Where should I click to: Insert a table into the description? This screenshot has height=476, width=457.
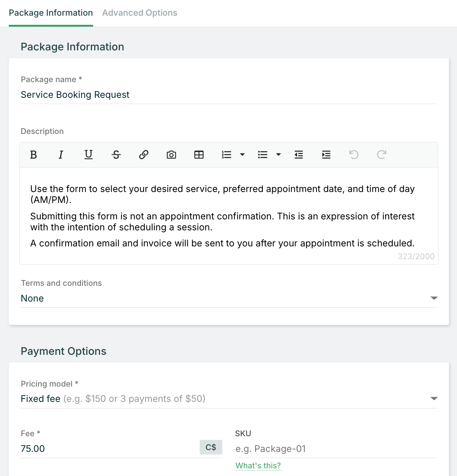[199, 155]
